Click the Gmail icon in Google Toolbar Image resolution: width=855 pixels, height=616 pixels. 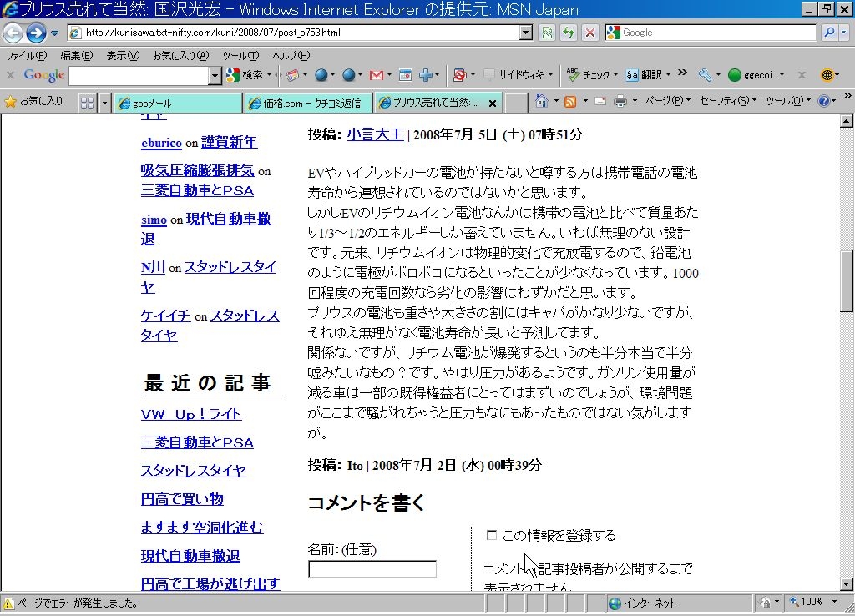click(x=377, y=75)
